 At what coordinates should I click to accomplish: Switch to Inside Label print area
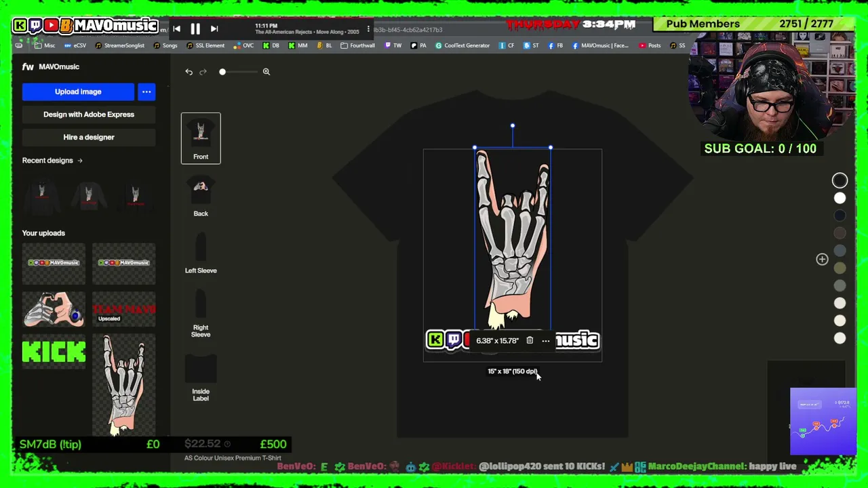pos(201,378)
